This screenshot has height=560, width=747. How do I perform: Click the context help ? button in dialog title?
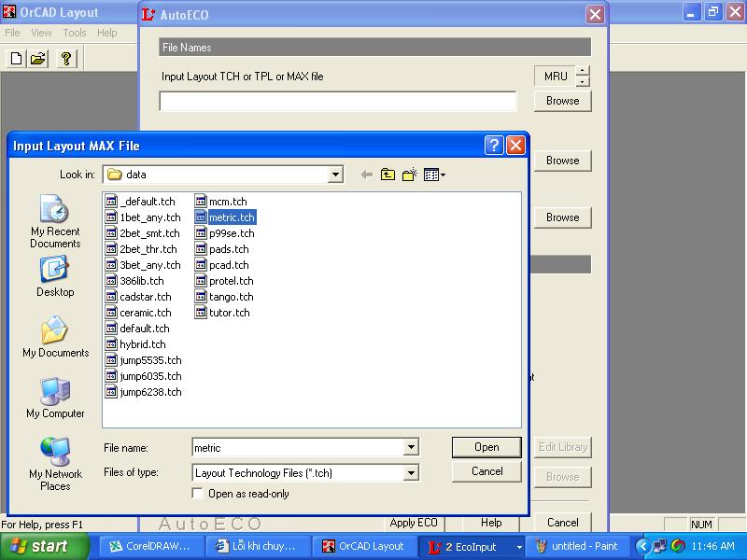(494, 145)
